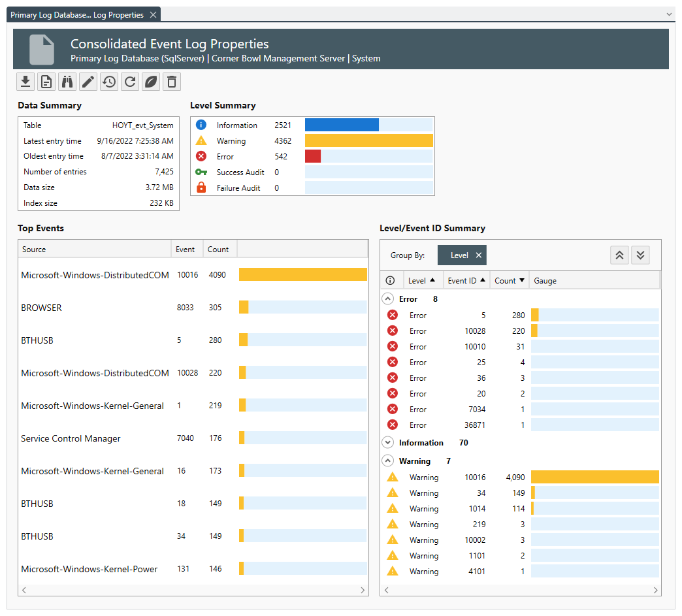This screenshot has height=616, width=682.
Task: Open the history/restore icon
Action: 108,82
